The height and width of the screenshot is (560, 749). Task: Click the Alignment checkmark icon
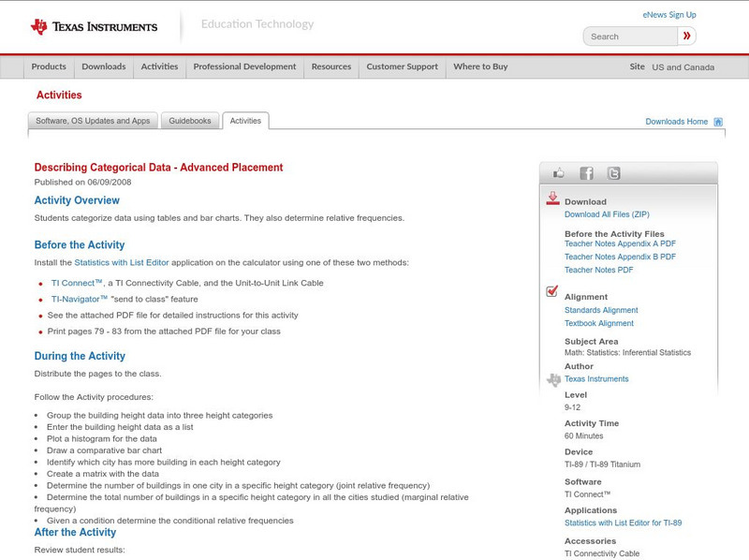552,291
